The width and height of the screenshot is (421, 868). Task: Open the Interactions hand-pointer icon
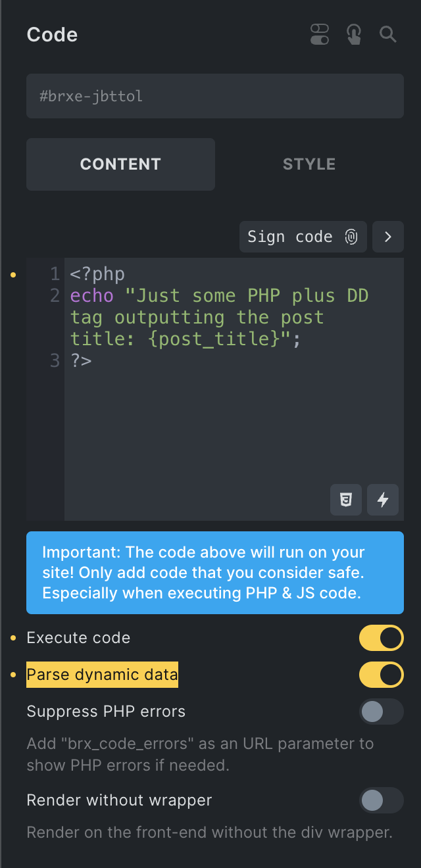(354, 35)
